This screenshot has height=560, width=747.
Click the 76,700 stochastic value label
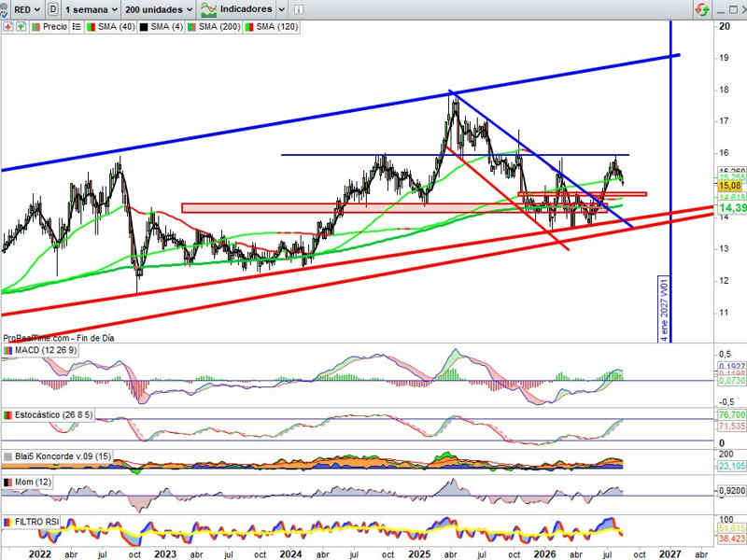(x=732, y=414)
